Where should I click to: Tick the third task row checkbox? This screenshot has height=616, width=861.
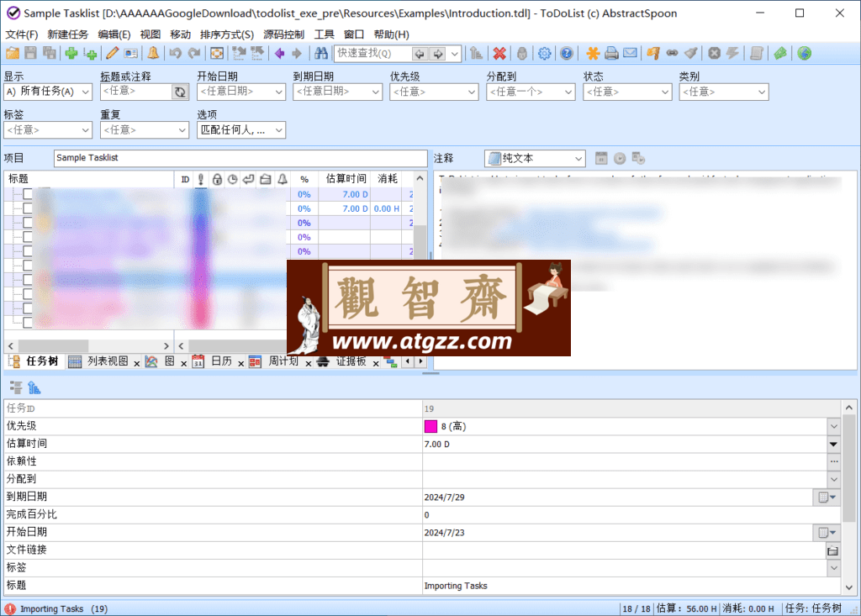click(x=28, y=223)
